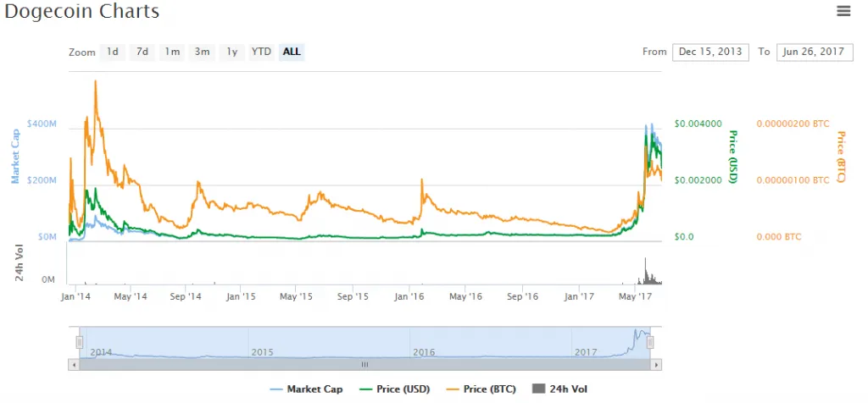
Task: Click the $0.002000 price axis label
Action: (698, 180)
